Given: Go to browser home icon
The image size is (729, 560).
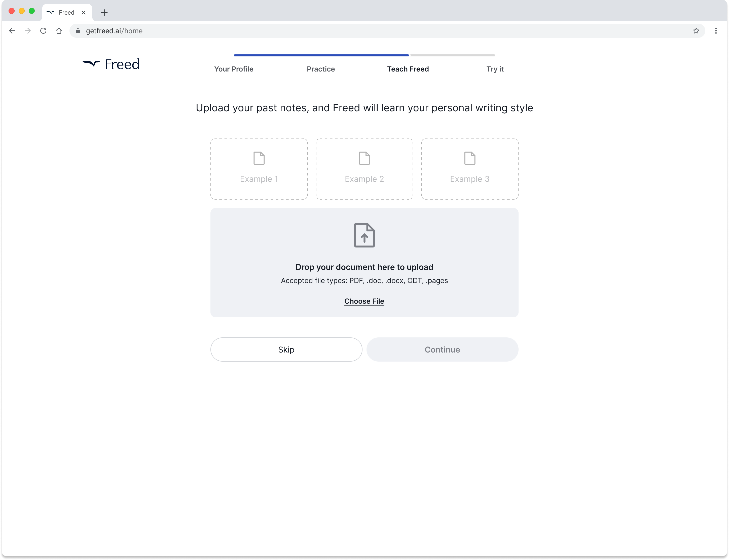Looking at the screenshot, I should (x=59, y=31).
